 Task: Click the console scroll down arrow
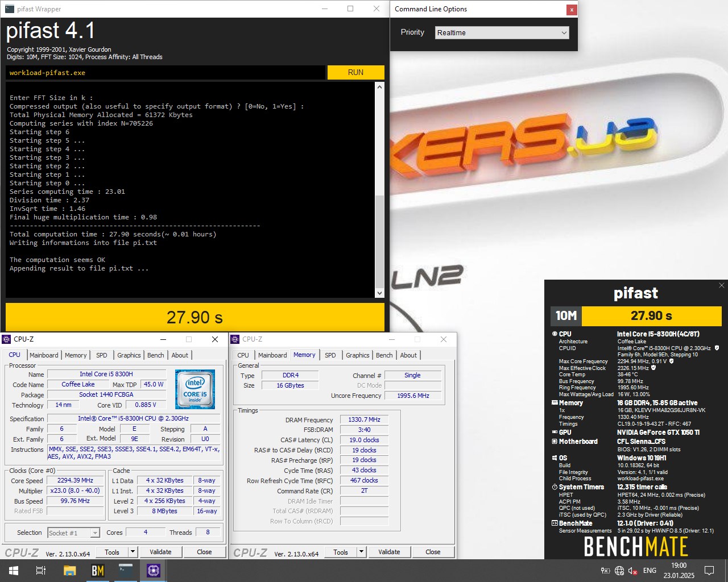pyautogui.click(x=380, y=293)
